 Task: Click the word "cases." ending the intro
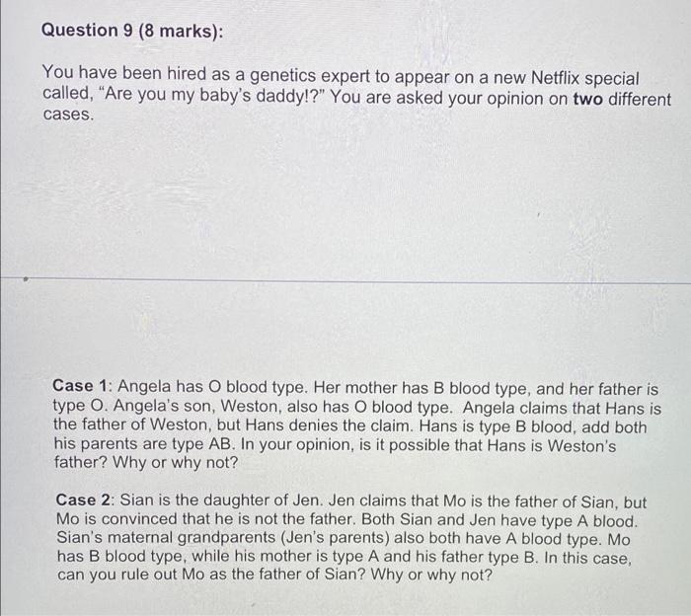(x=68, y=115)
